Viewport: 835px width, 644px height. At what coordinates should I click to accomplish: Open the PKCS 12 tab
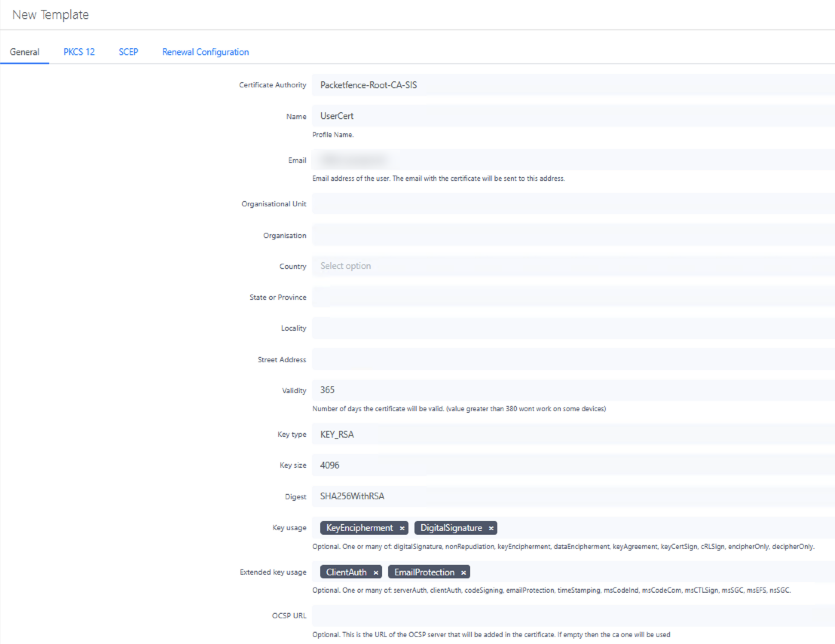(79, 52)
